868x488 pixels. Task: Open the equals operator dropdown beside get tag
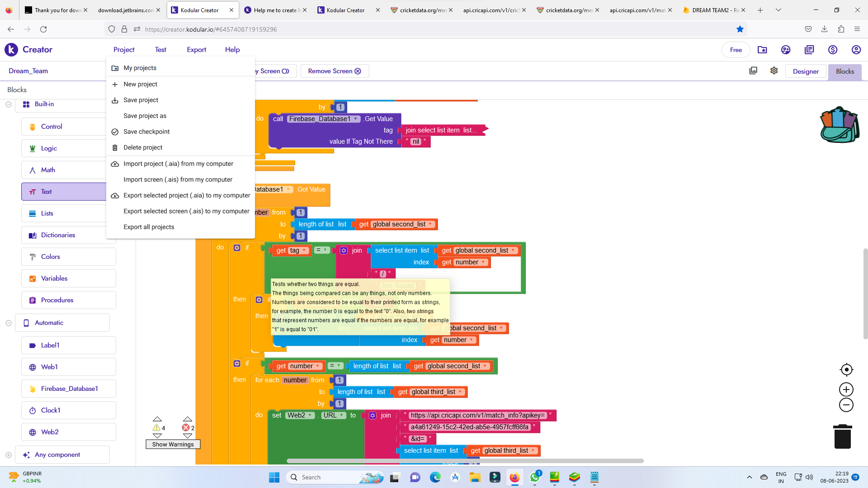click(322, 250)
